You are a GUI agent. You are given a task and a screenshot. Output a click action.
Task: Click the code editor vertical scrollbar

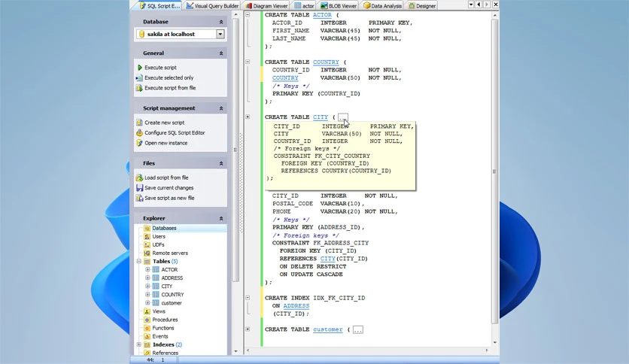pyautogui.click(x=494, y=172)
